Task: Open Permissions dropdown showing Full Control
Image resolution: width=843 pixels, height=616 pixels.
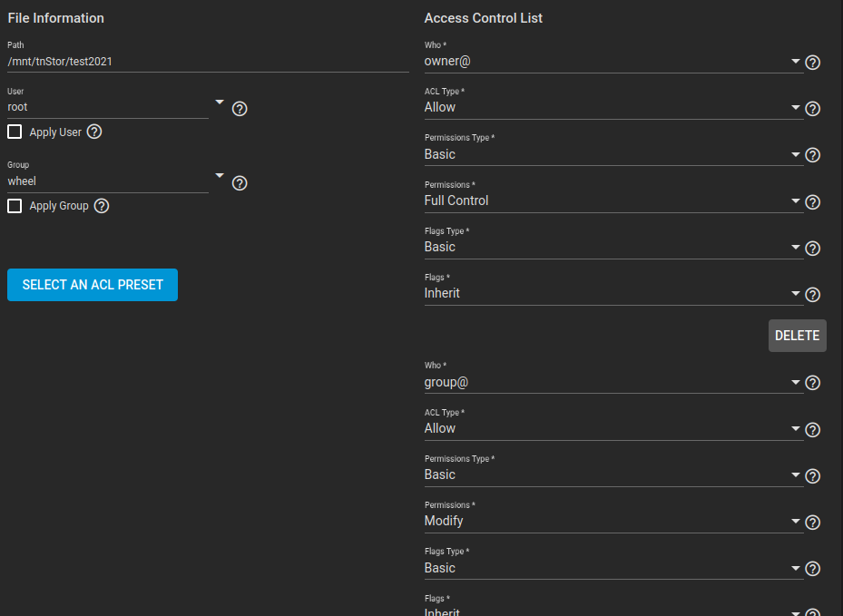Action: [x=613, y=200]
